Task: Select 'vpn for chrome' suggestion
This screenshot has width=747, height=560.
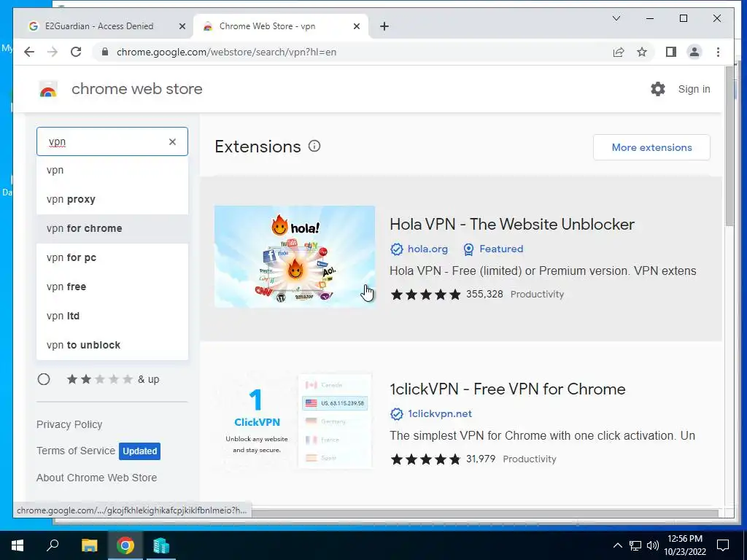Action: (x=112, y=228)
